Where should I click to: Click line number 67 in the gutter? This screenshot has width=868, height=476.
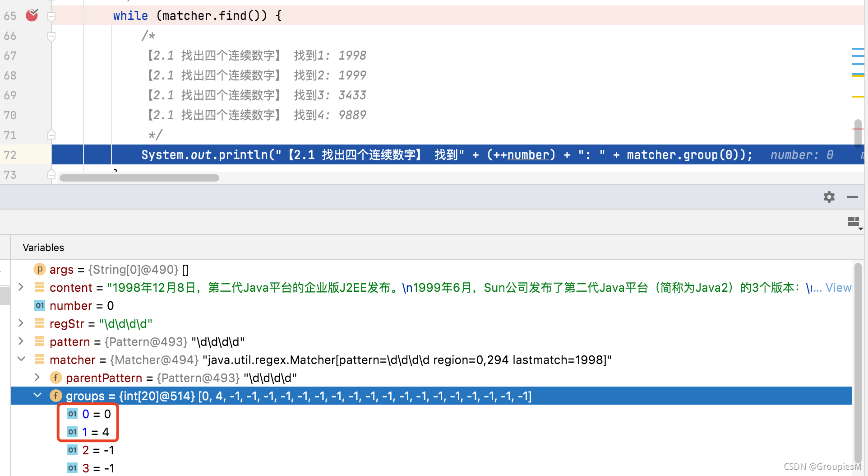[x=10, y=56]
